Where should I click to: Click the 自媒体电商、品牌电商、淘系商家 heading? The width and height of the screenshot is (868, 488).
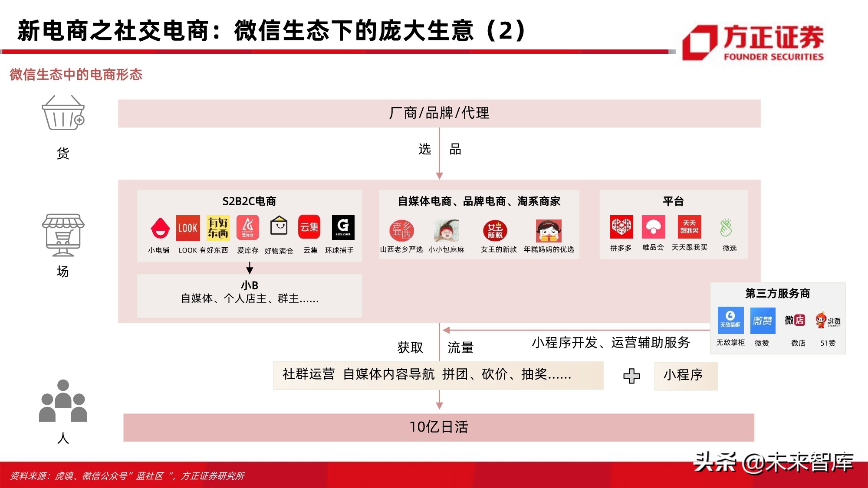tap(479, 201)
